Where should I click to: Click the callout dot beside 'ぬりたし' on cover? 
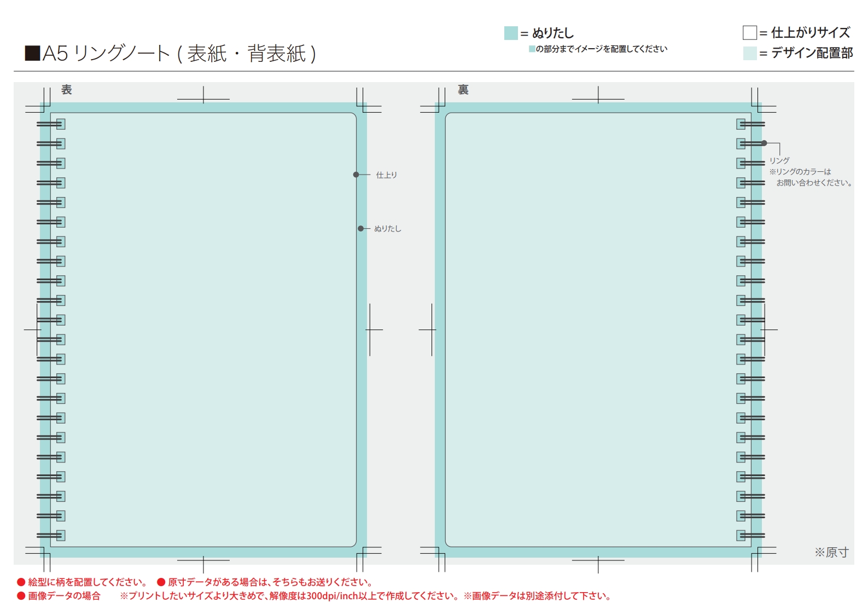pos(360,229)
